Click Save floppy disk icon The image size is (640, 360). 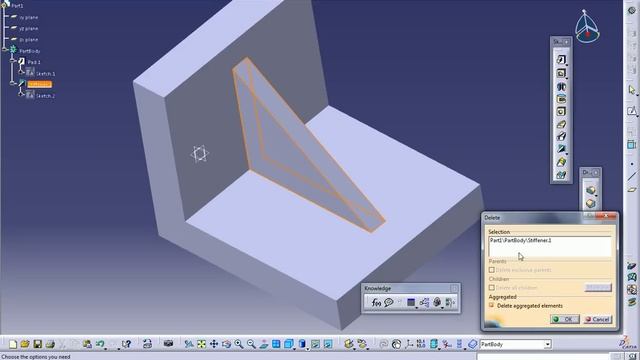tap(38, 344)
